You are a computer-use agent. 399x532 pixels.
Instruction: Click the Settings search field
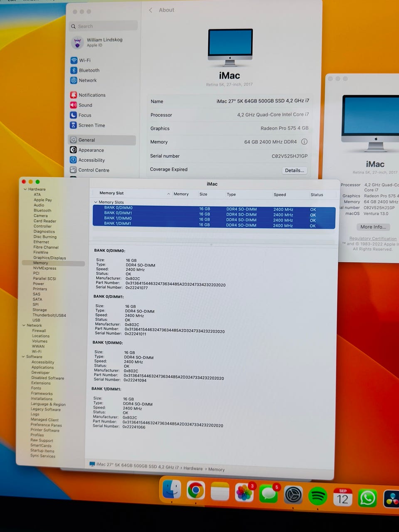click(x=104, y=26)
